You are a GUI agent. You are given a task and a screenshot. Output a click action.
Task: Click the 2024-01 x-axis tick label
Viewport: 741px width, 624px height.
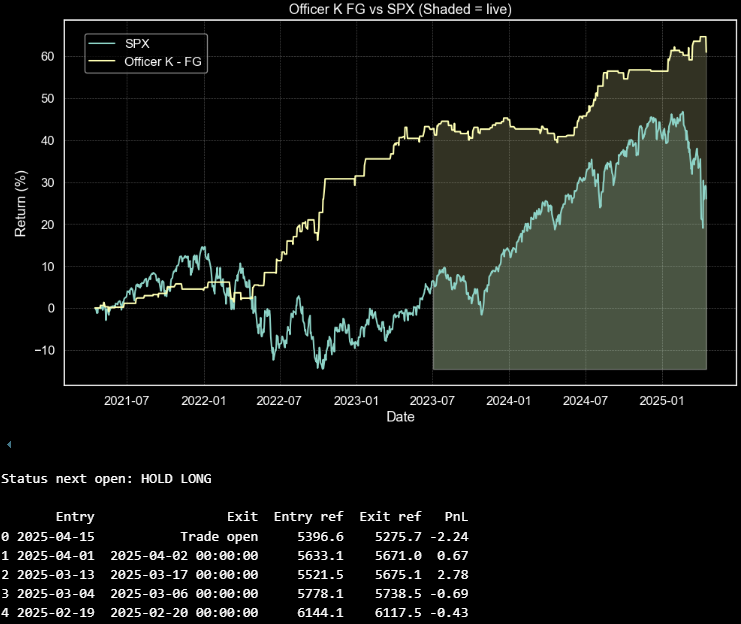508,401
